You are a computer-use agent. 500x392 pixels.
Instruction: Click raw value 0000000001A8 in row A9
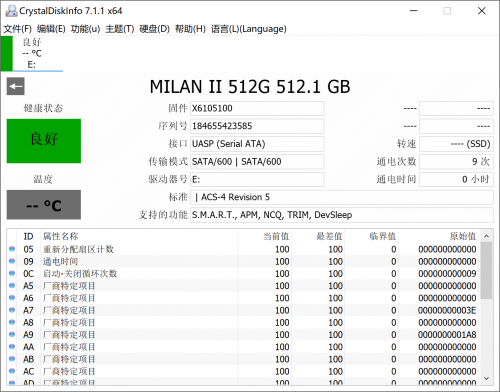click(x=447, y=335)
